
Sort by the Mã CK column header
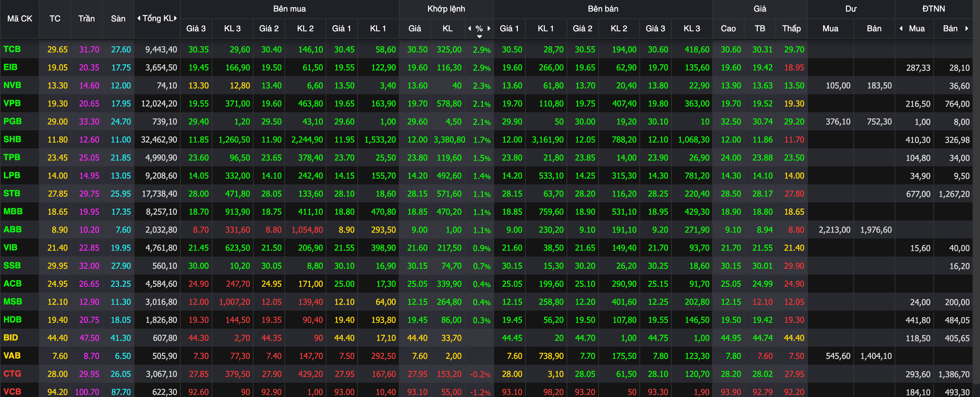pos(20,19)
